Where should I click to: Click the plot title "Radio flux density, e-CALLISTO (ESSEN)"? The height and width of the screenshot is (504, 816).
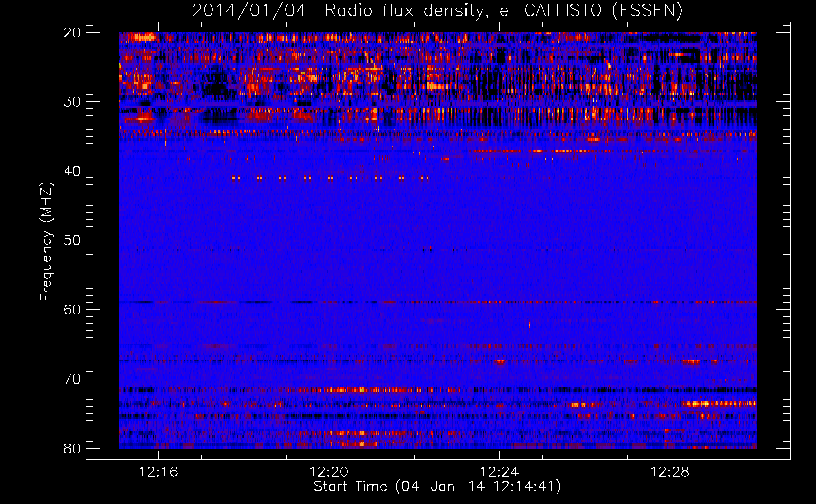tap(503, 11)
